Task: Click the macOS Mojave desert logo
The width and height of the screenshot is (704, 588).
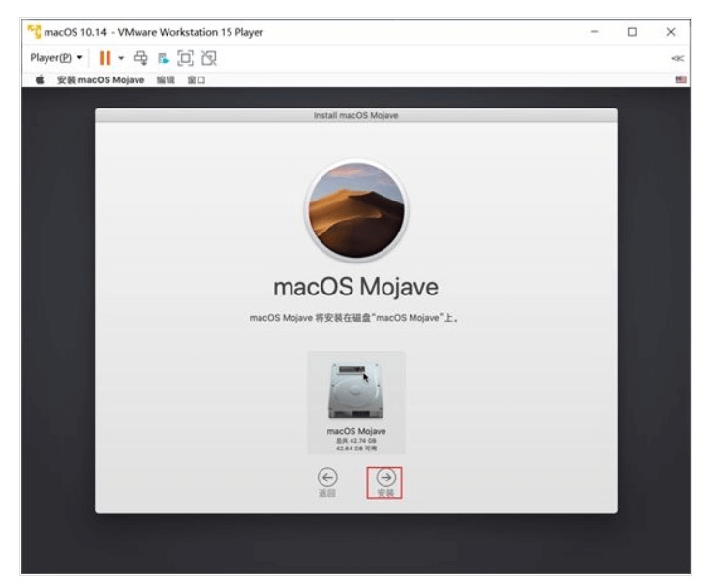Action: coord(356,210)
